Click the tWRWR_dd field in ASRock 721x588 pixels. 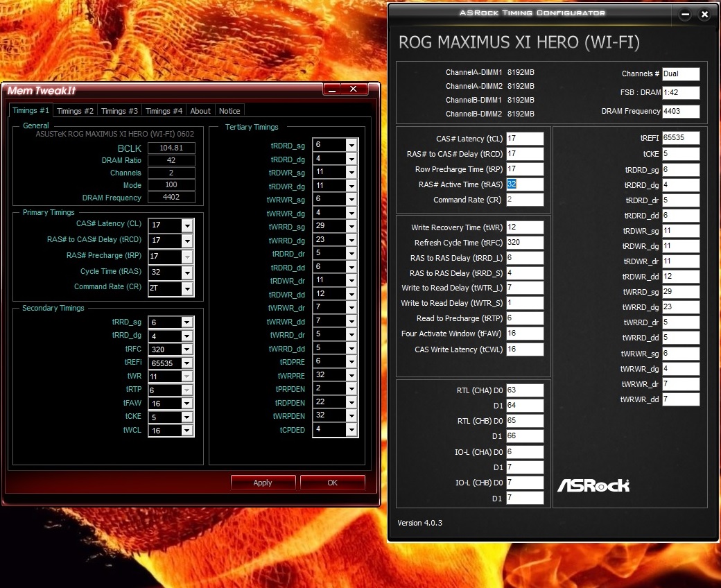pyautogui.click(x=681, y=399)
